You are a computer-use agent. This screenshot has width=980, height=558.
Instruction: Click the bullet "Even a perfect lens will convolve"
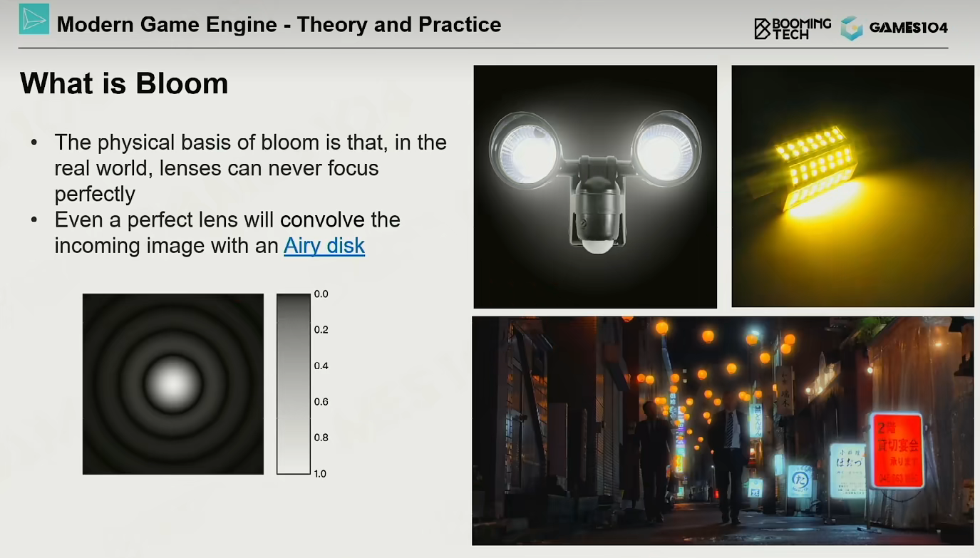pyautogui.click(x=227, y=232)
